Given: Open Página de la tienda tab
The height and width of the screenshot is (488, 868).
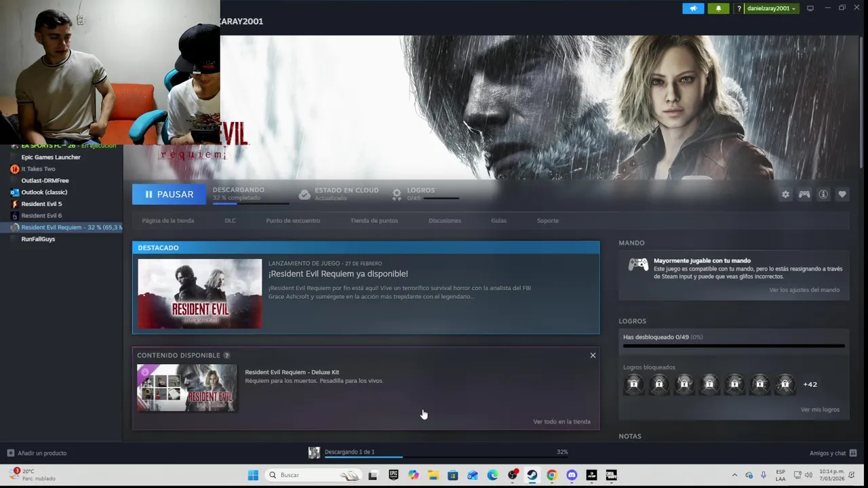Looking at the screenshot, I should pyautogui.click(x=167, y=220).
